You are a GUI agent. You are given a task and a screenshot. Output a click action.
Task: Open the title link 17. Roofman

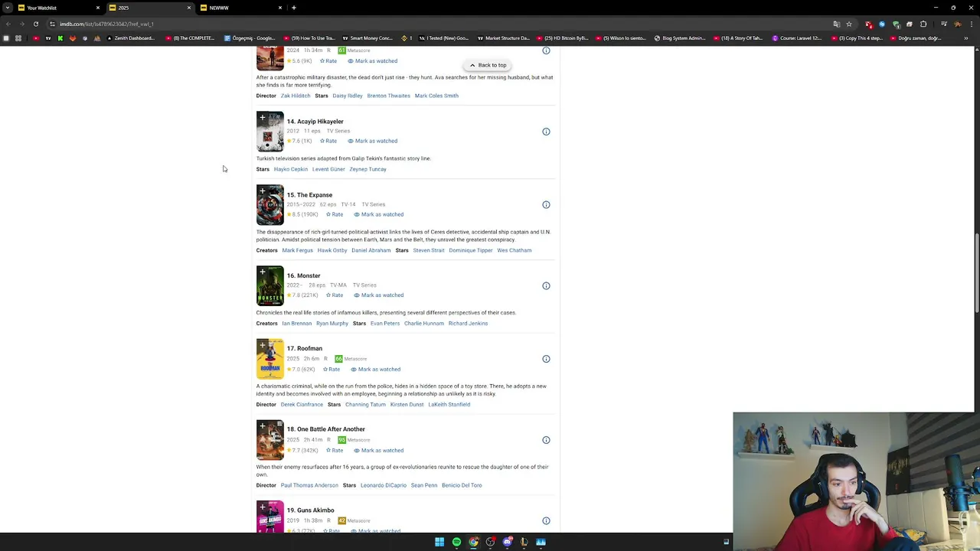point(305,349)
